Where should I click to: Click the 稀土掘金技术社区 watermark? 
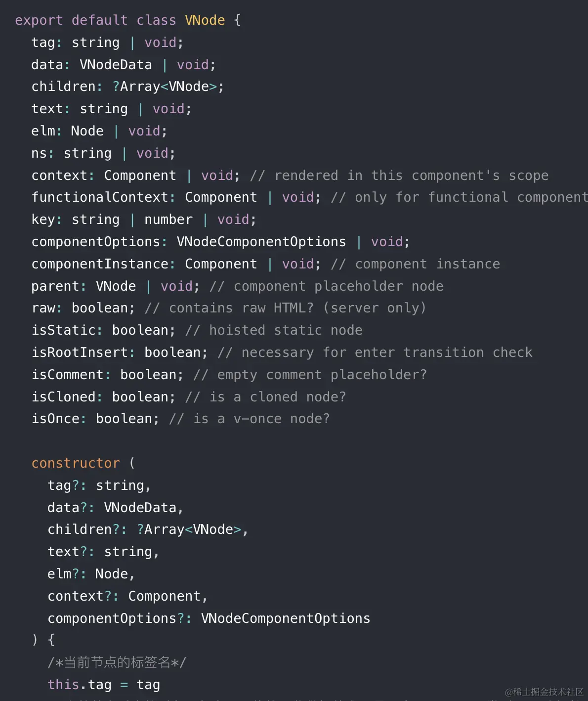point(544,692)
